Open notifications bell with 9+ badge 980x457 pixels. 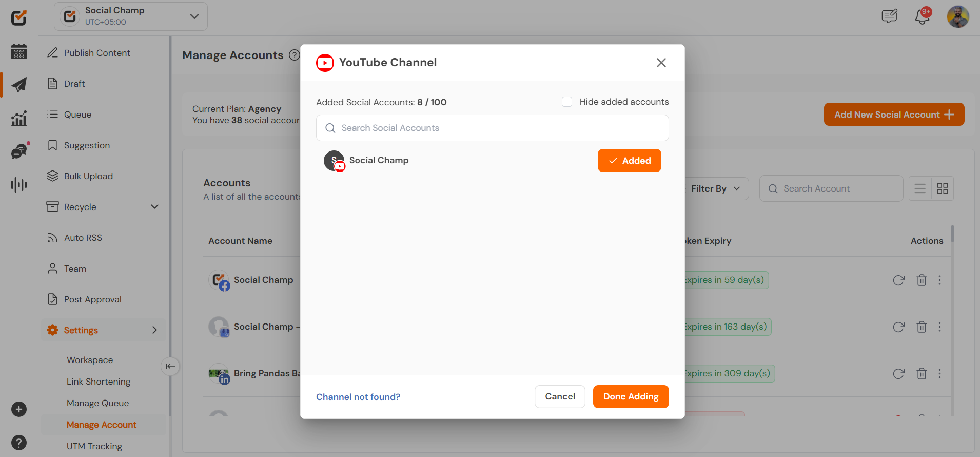(x=923, y=16)
